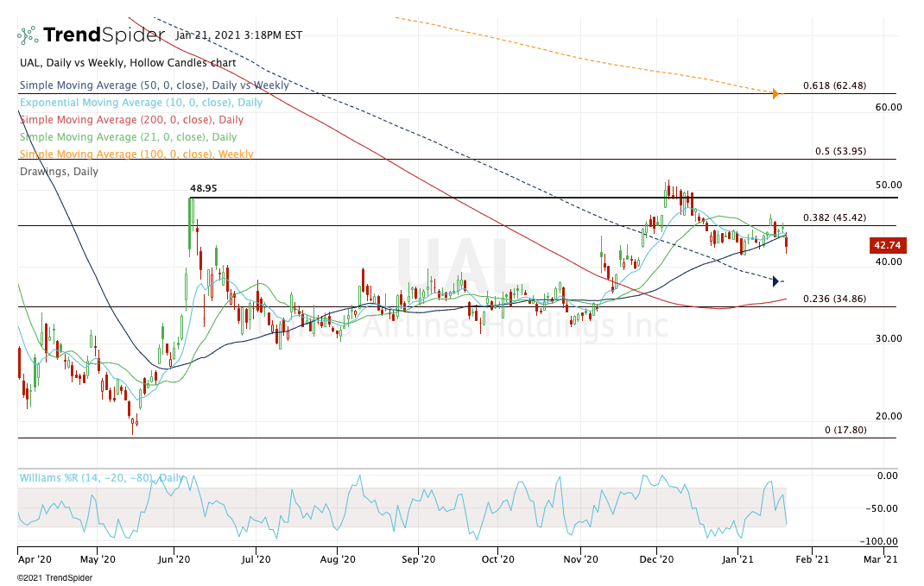
Task: Click the 30.00 price axis label
Action: click(x=888, y=338)
